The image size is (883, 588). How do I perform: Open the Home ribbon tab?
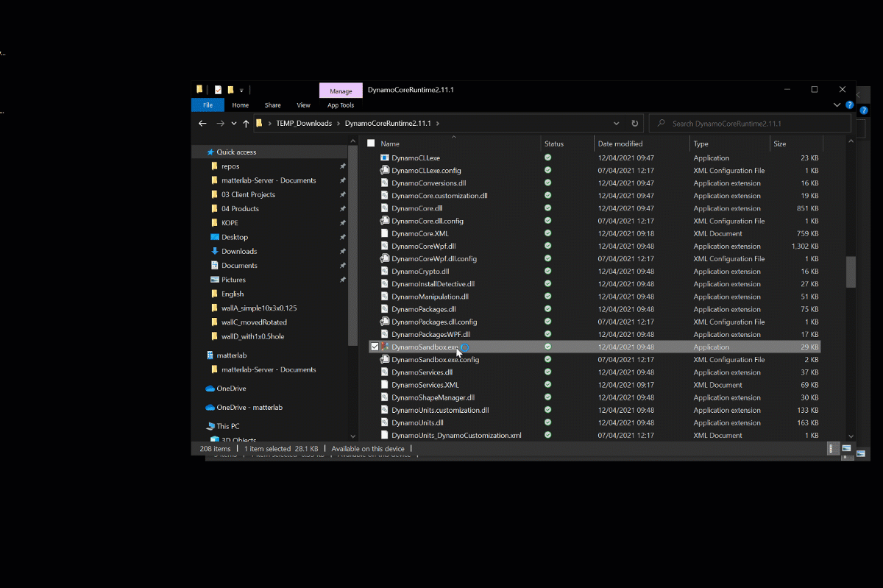(x=241, y=105)
